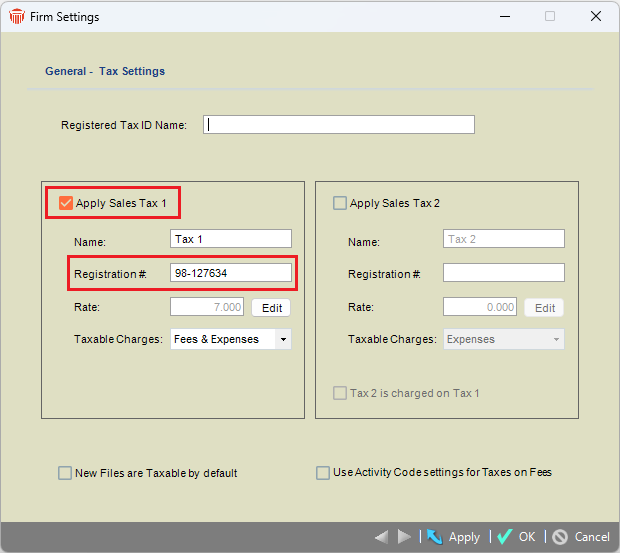
Task: Click the Rate field showing 7.000
Action: click(x=207, y=307)
